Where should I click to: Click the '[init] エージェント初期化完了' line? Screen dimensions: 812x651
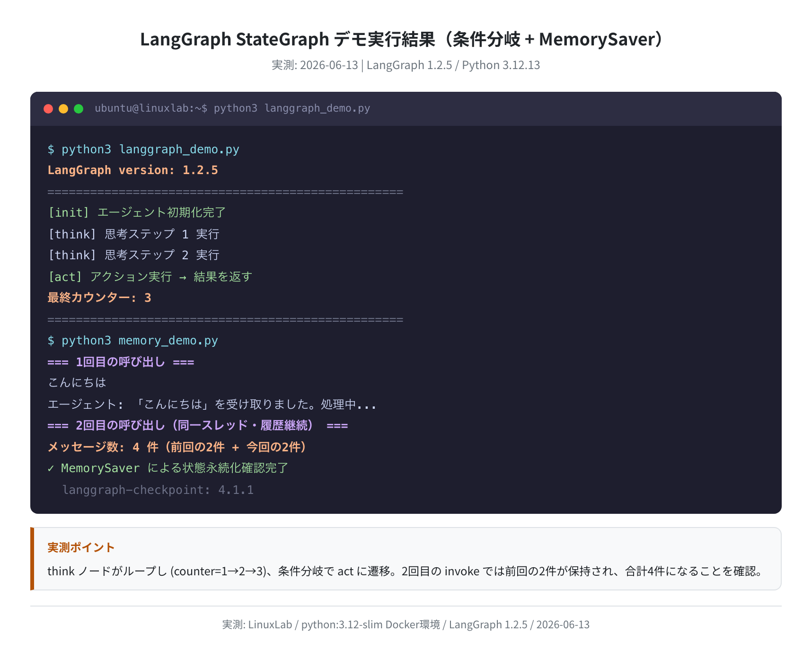click(137, 212)
